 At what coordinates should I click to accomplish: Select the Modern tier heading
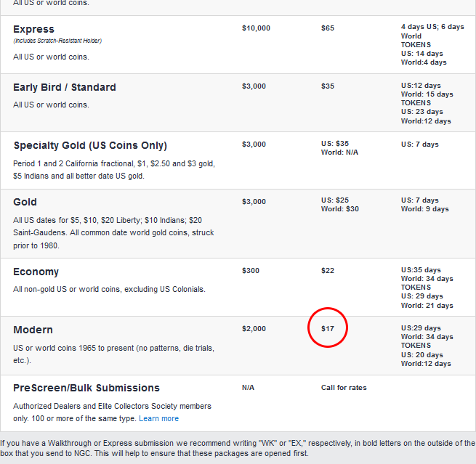(33, 330)
